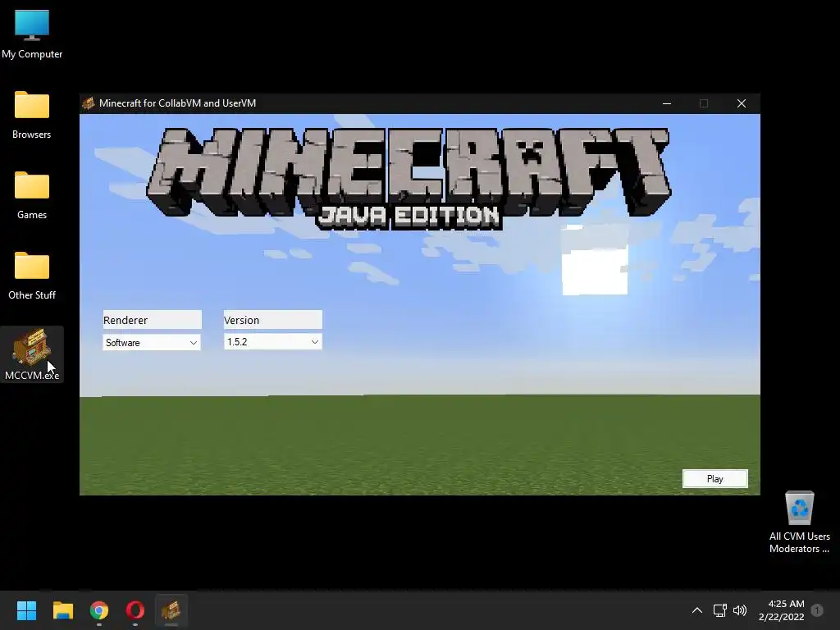Click the Minecraft launcher taskbar icon
Image resolution: width=840 pixels, height=630 pixels.
(171, 610)
